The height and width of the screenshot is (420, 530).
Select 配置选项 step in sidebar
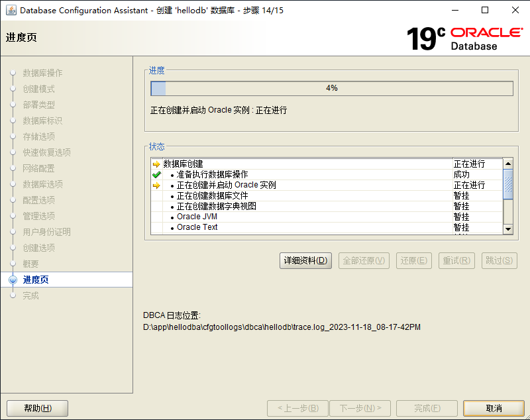click(x=38, y=200)
